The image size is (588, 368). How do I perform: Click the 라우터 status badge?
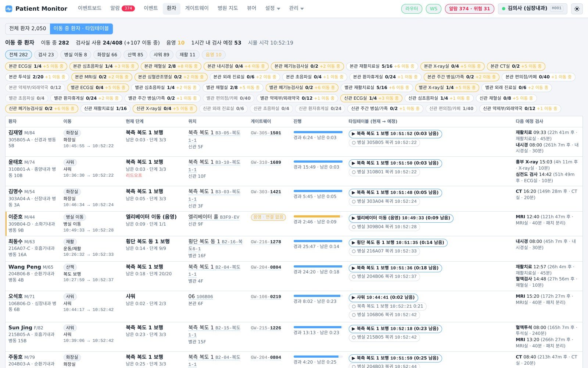click(x=412, y=9)
